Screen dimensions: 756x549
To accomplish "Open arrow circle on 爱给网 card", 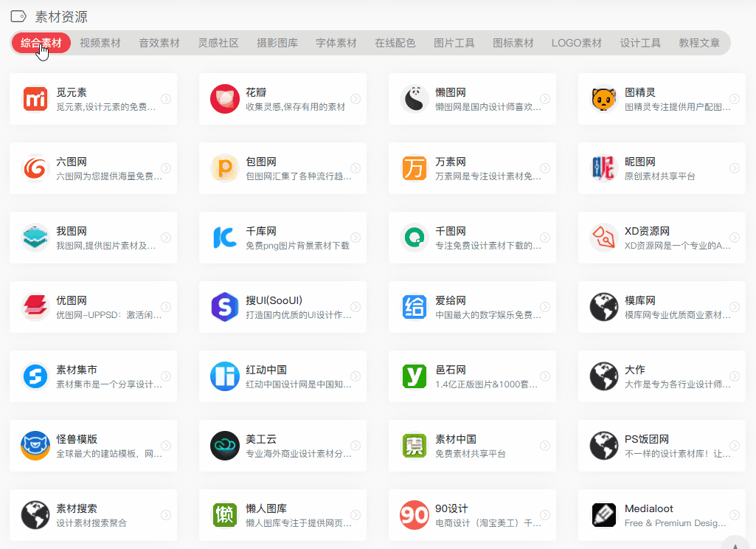I will pyautogui.click(x=545, y=307).
